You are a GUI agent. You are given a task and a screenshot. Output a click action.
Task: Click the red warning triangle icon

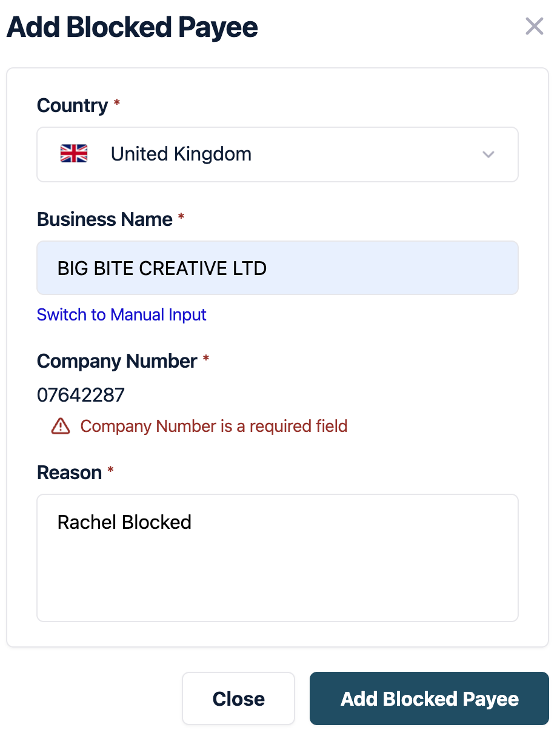[61, 426]
